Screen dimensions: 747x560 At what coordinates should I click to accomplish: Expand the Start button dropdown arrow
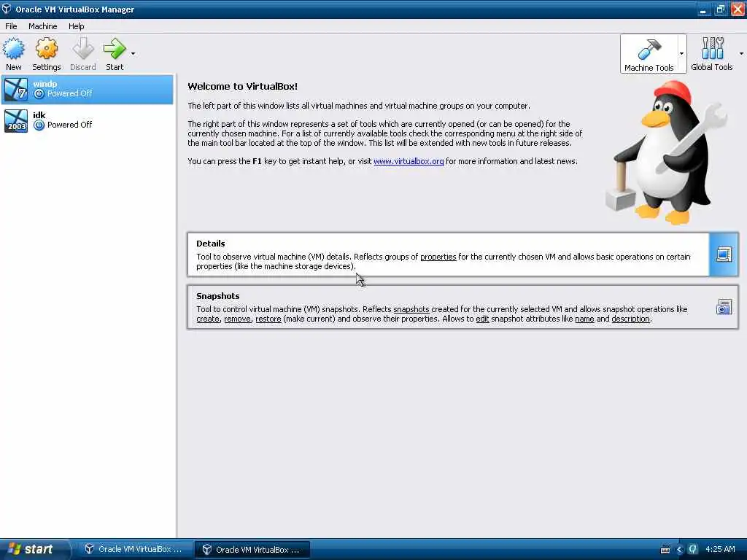[133, 54]
